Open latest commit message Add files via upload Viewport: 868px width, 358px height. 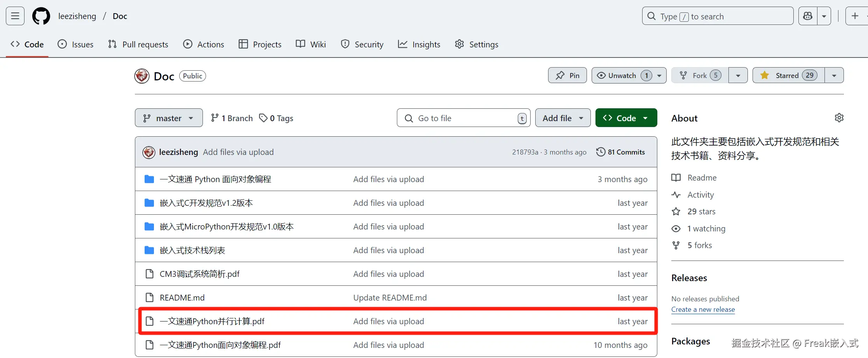click(238, 152)
